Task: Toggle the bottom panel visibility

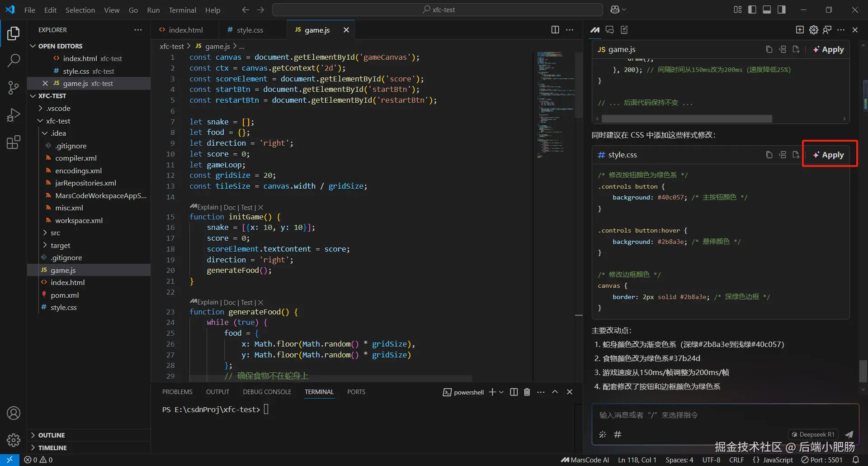Action: pyautogui.click(x=767, y=10)
